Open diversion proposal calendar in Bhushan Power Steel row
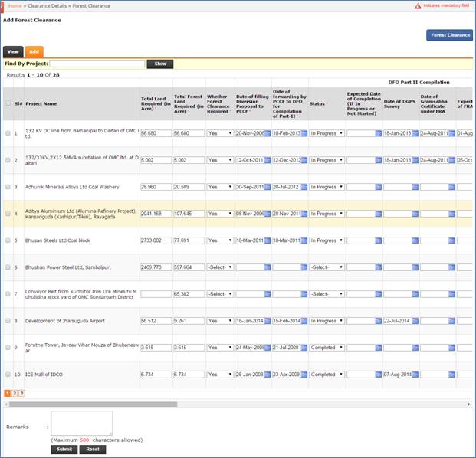This screenshot has width=476, height=458. (268, 267)
